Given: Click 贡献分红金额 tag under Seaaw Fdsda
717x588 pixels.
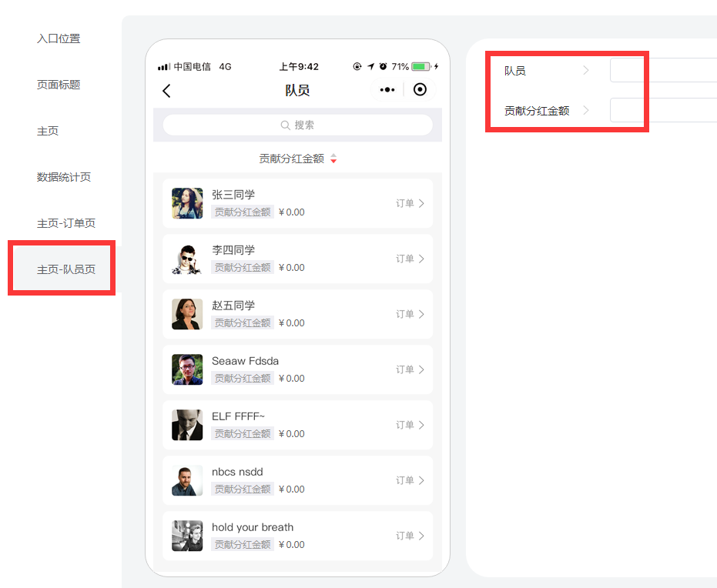Looking at the screenshot, I should (x=243, y=379).
